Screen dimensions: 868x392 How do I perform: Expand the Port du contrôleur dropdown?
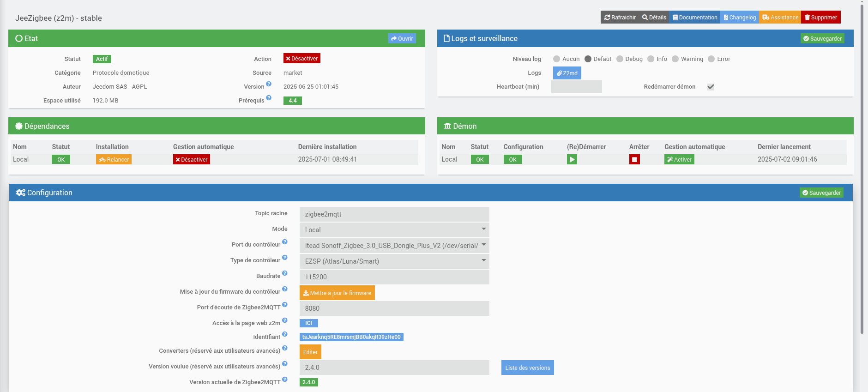(x=394, y=245)
